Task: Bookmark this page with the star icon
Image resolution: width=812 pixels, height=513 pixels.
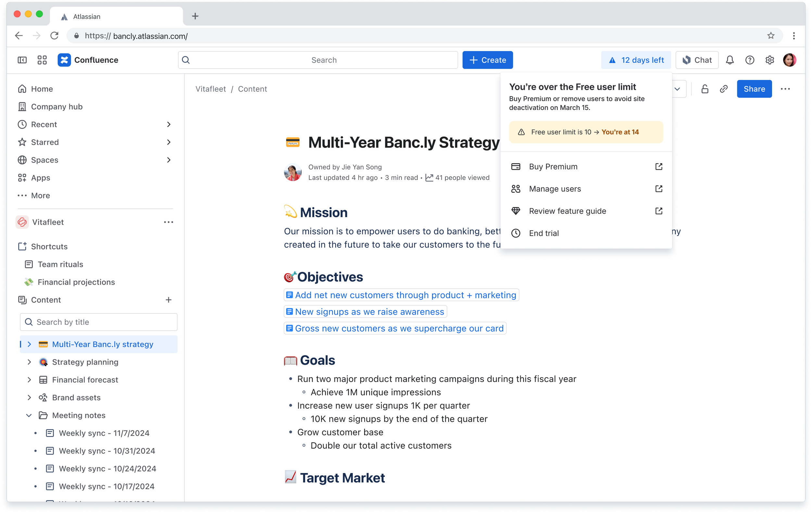Action: tap(771, 36)
